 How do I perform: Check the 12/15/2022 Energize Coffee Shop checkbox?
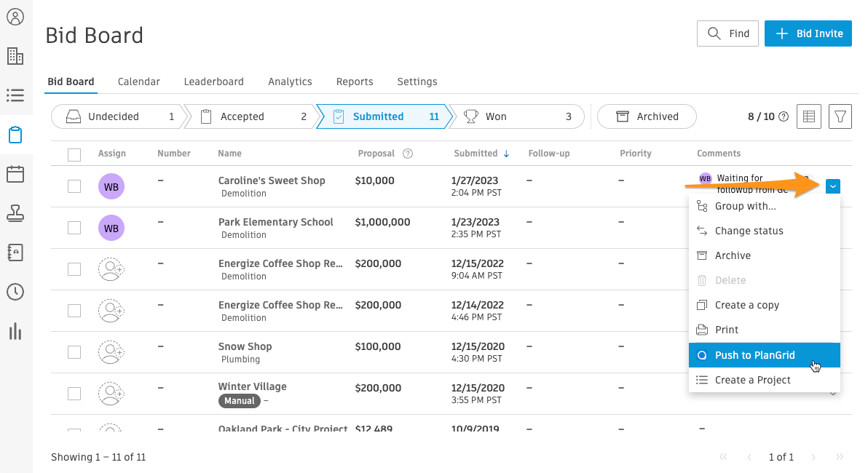74,269
